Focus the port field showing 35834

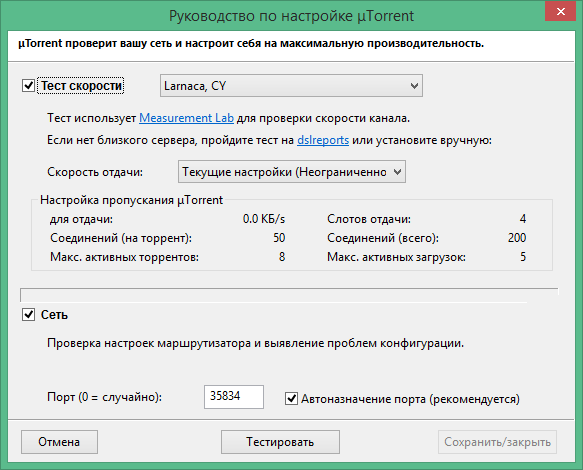[x=234, y=397]
